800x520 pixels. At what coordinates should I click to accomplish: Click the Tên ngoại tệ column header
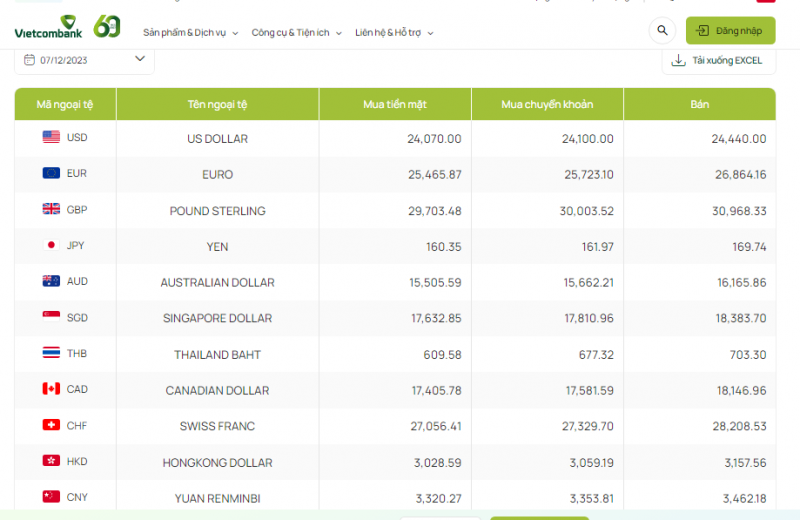(217, 104)
